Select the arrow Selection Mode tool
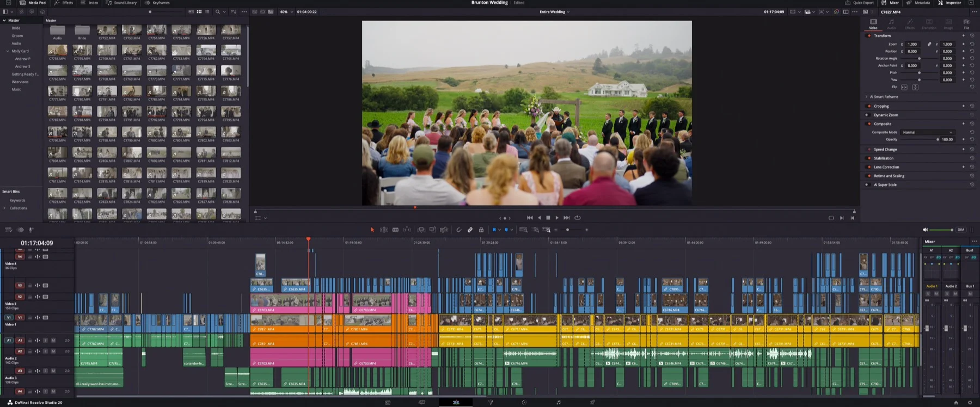This screenshot has width=980, height=407. [x=372, y=230]
